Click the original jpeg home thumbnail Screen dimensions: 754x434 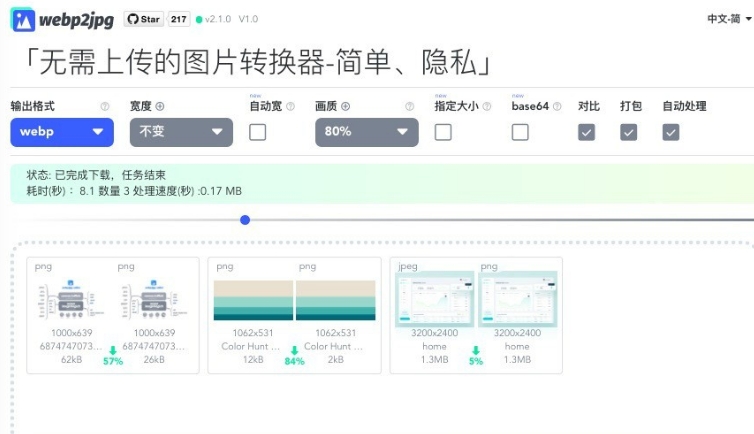(434, 299)
